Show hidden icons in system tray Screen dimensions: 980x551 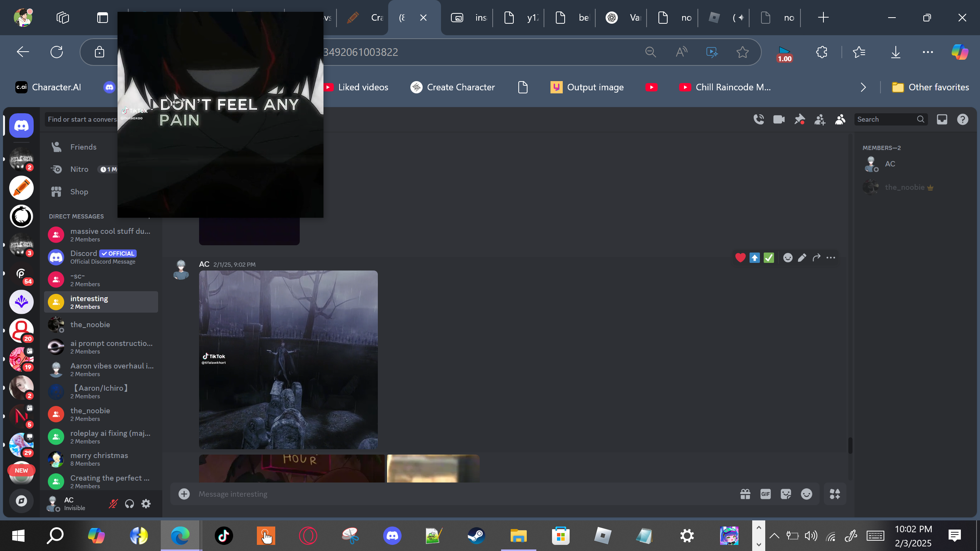coord(774,536)
